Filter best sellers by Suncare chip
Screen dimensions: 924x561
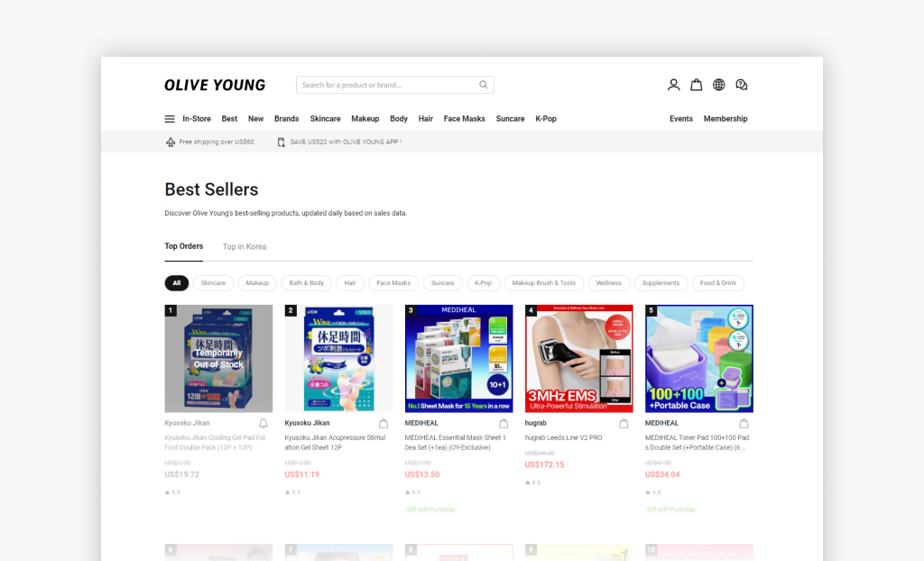(x=442, y=283)
